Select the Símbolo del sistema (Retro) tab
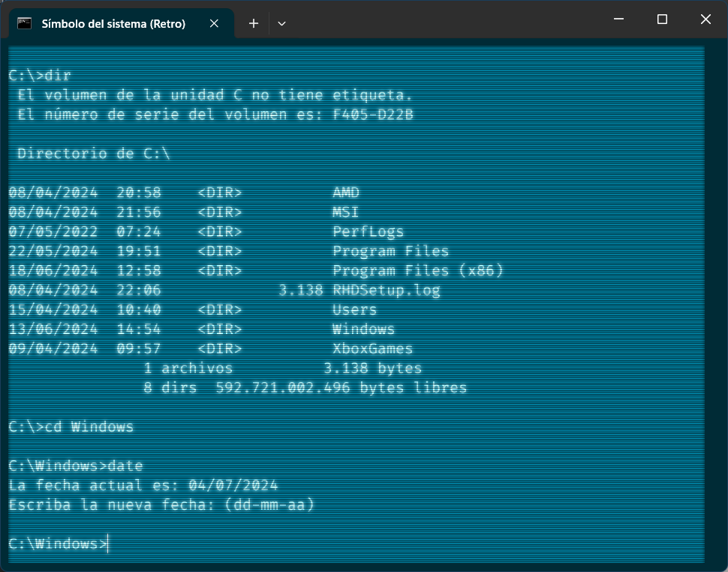 pyautogui.click(x=113, y=23)
